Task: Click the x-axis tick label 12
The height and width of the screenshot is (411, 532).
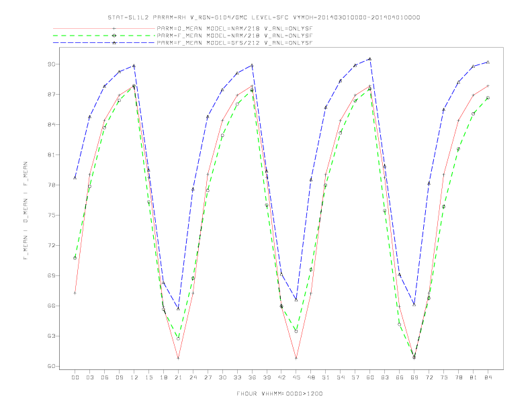Action: pyautogui.click(x=134, y=377)
